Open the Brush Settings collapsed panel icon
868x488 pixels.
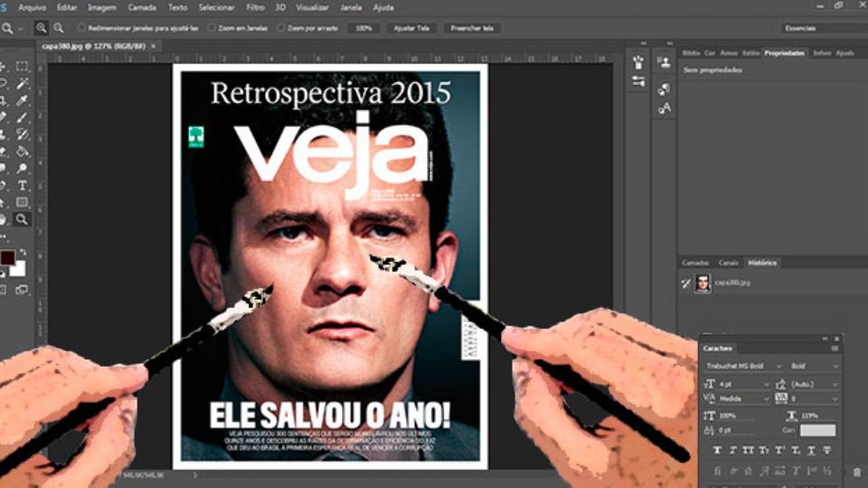[638, 82]
